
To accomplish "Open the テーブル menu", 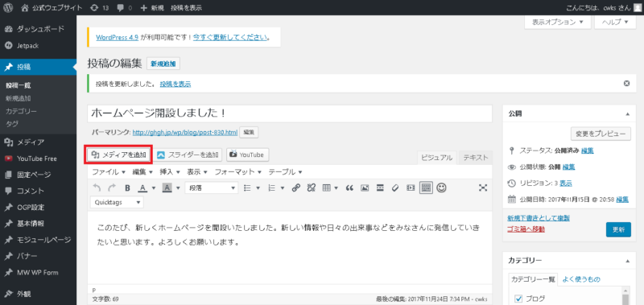I will [286, 171].
